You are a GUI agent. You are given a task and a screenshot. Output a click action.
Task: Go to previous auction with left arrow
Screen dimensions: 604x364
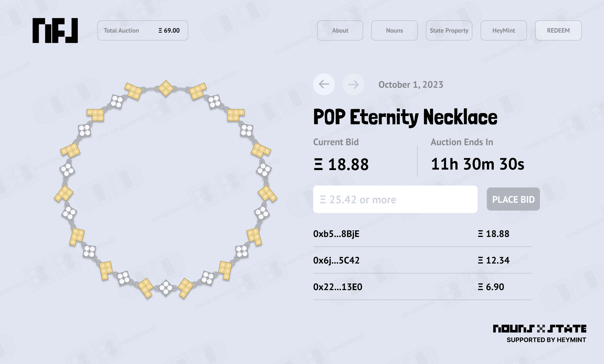coord(324,84)
